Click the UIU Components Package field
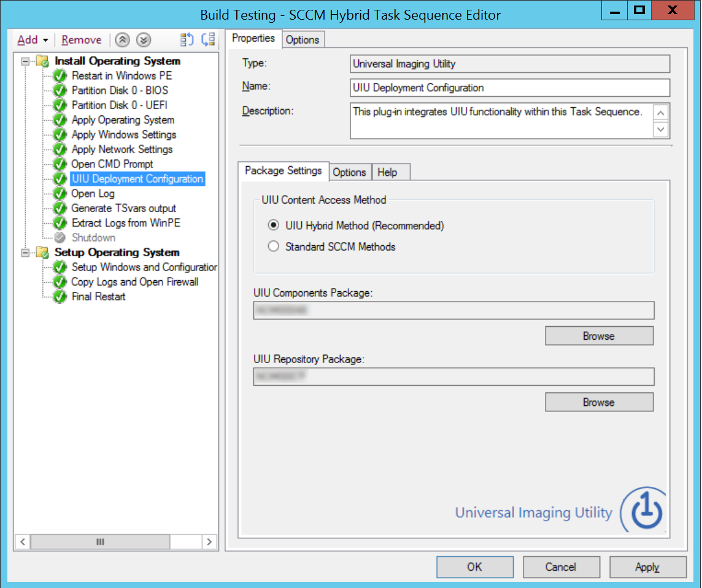The image size is (702, 588). tap(454, 310)
